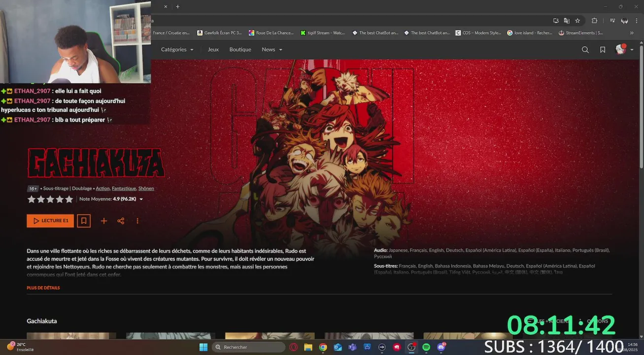
Task: Open Opera from the taskbar
Action: click(294, 347)
